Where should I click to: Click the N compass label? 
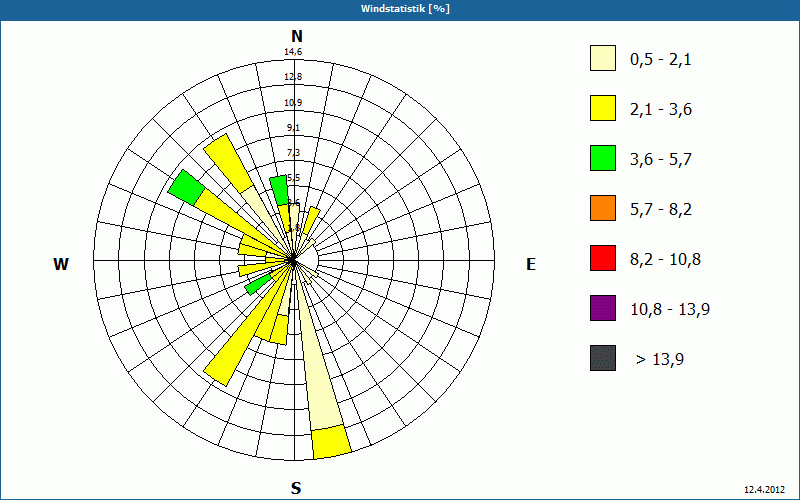[296, 36]
